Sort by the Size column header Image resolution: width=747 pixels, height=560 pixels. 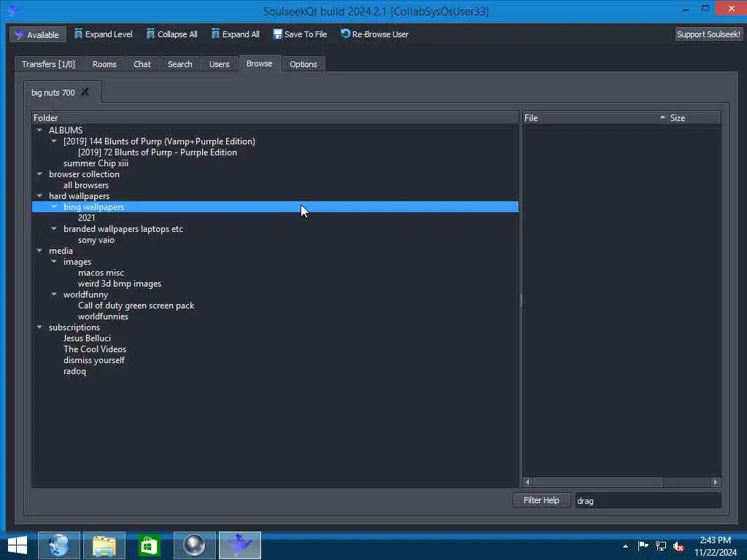[x=694, y=117]
